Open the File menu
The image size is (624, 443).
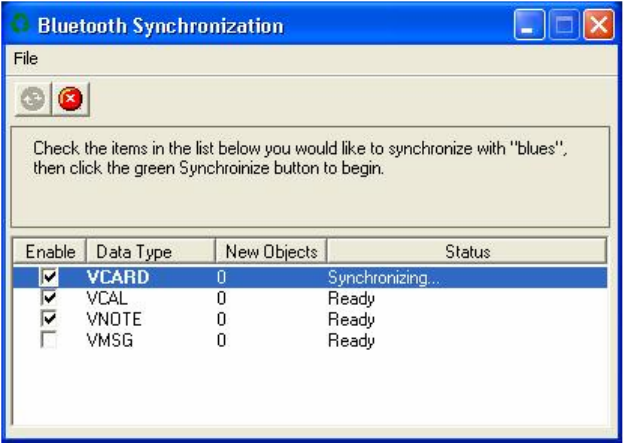26,59
